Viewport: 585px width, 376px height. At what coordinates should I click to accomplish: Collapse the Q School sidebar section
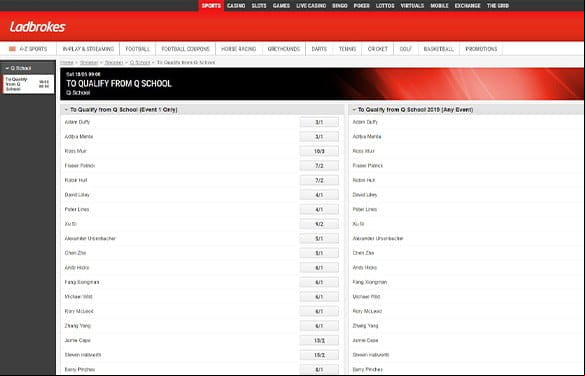7,68
